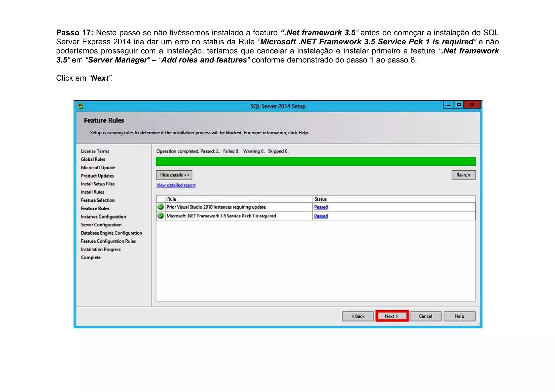Close the SQL Server 2014 Setup window
555x392 pixels.
pos(472,104)
